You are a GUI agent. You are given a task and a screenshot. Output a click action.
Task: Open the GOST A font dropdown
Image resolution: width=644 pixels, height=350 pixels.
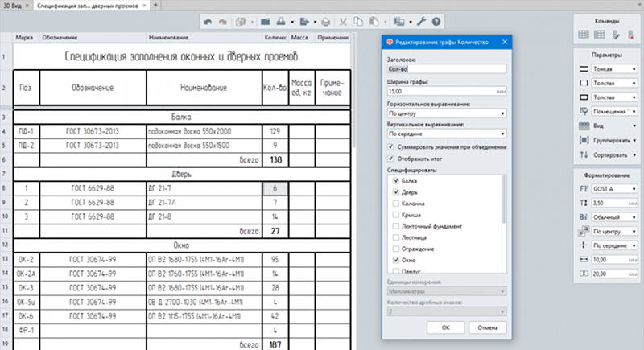tap(615, 189)
